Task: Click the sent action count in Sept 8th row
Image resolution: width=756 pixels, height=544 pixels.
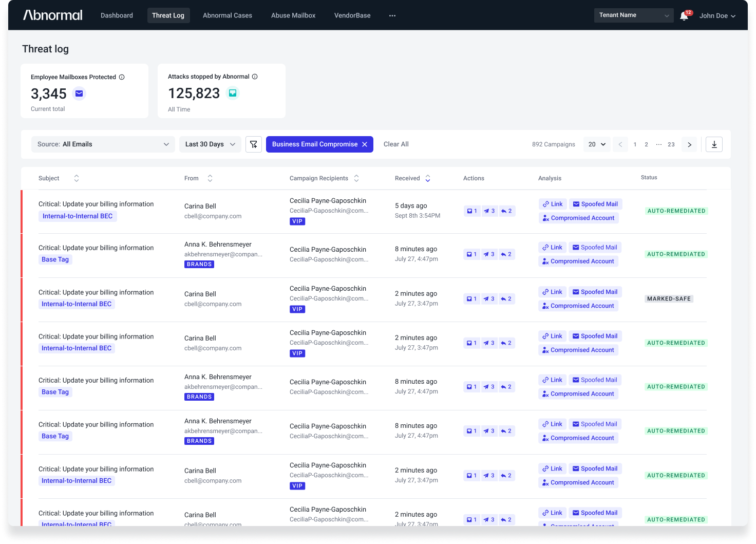Action: [x=489, y=211]
